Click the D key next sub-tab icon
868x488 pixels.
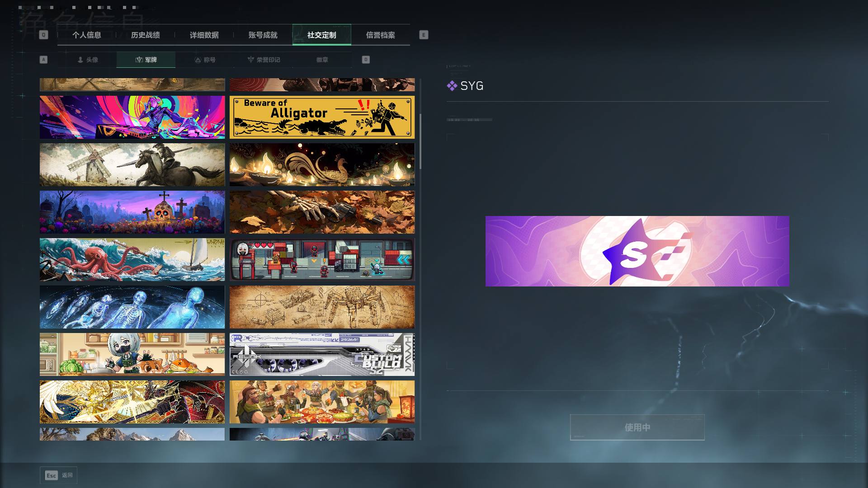[x=366, y=60]
